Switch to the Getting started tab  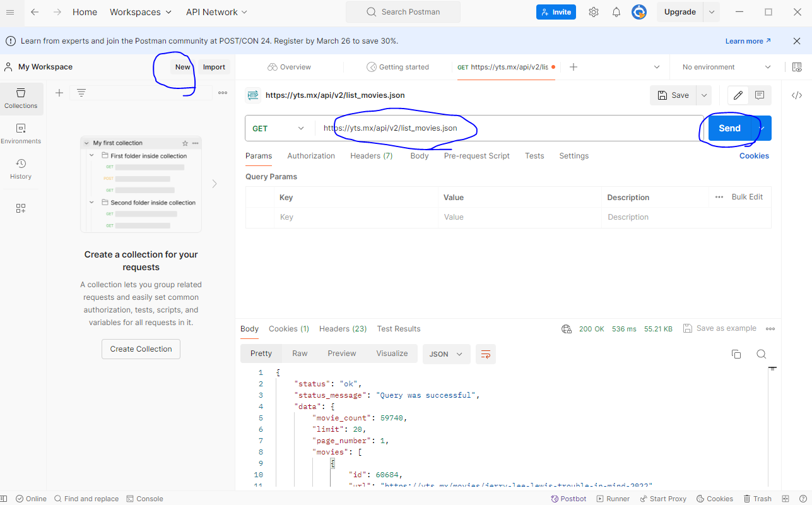pos(397,67)
